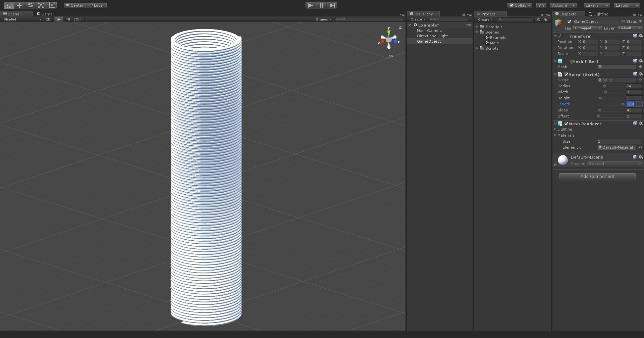
Task: Open the Shaded draw mode dropdown
Action: click(22, 19)
